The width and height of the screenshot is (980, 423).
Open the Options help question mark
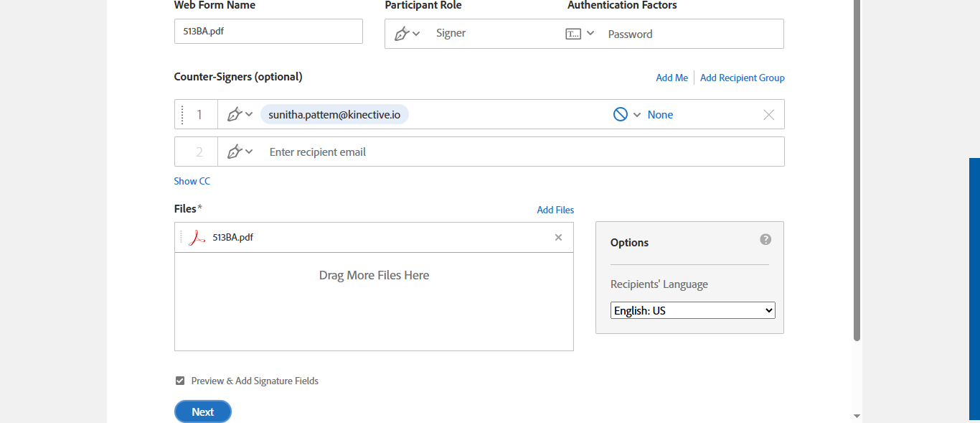click(x=765, y=239)
